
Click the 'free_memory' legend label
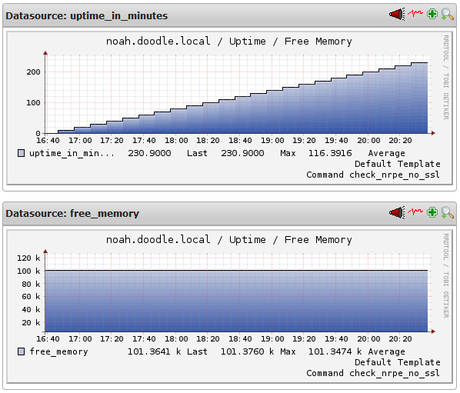[59, 352]
